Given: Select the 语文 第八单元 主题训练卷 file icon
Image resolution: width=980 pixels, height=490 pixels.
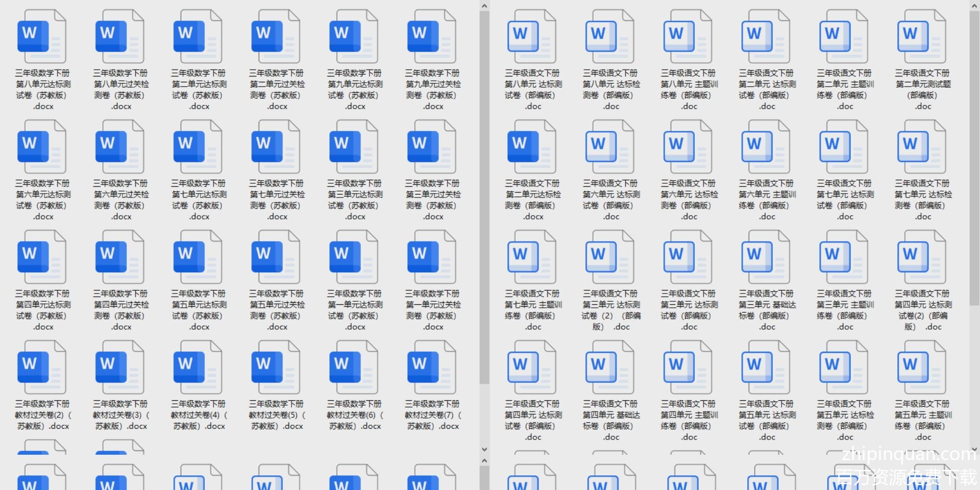Looking at the screenshot, I should pos(687,36).
